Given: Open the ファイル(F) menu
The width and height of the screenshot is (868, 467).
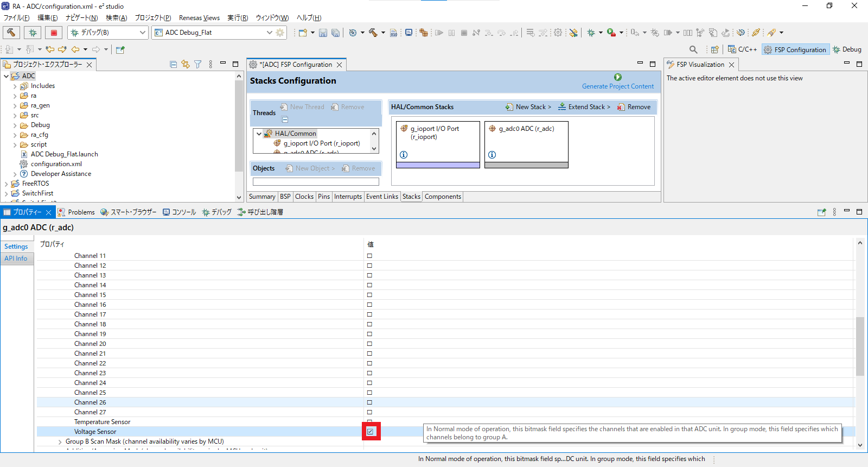Looking at the screenshot, I should [x=17, y=18].
